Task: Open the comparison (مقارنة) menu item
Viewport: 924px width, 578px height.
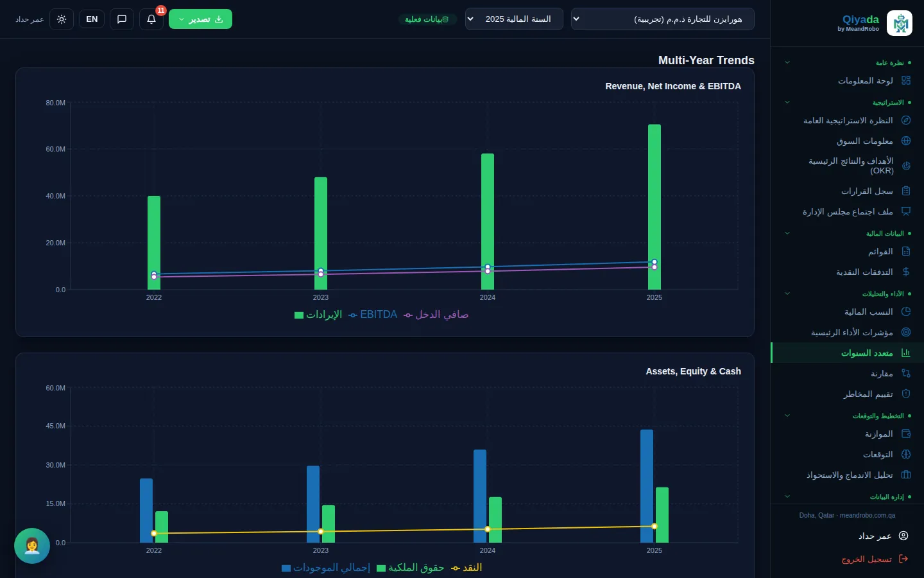Action: point(847,373)
